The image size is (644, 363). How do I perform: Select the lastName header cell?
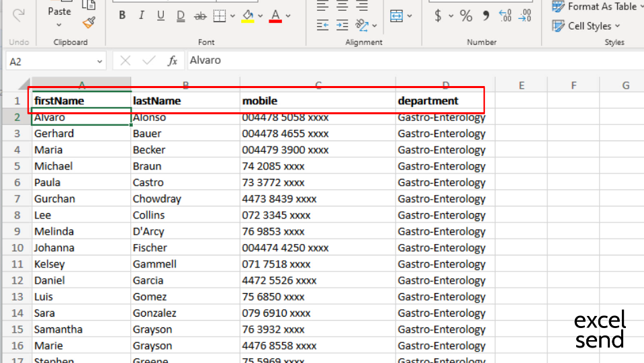pos(185,101)
